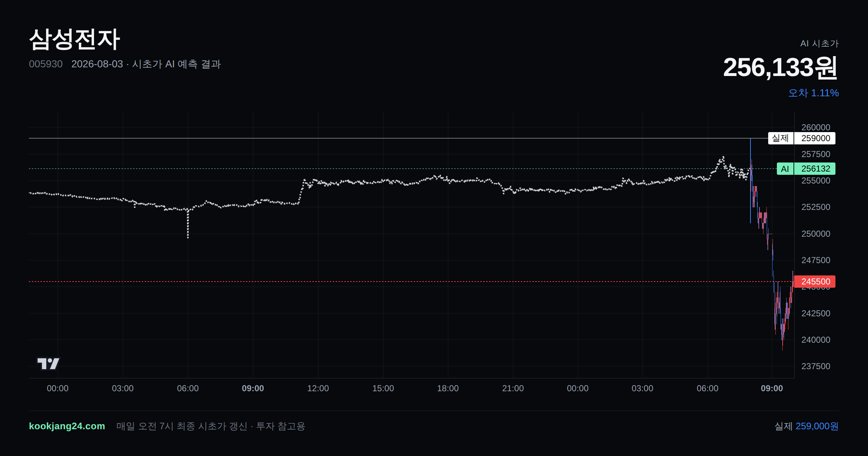Click the AI 시초가 label
This screenshot has width=868, height=456.
click(x=820, y=43)
